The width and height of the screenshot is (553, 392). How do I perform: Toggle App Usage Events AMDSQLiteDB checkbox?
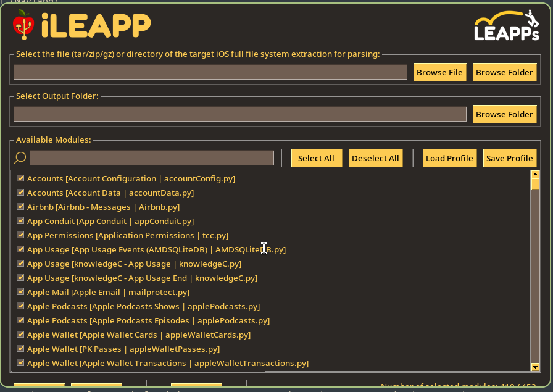pyautogui.click(x=21, y=249)
